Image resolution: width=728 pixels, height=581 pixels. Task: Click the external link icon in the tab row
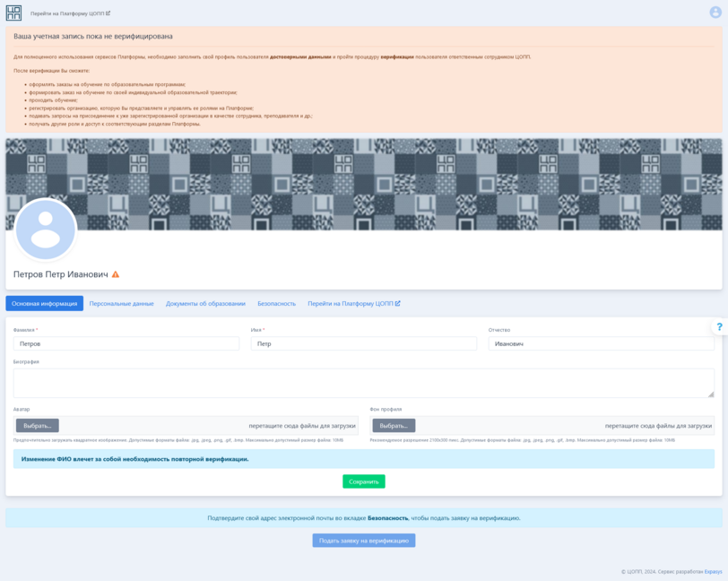pos(398,303)
